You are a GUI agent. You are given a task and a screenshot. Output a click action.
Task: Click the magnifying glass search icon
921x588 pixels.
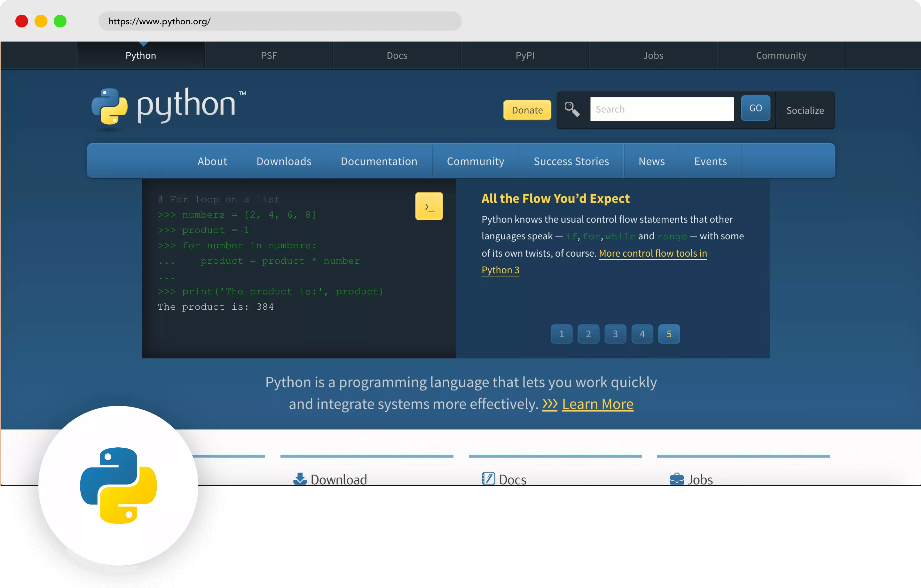(x=572, y=109)
